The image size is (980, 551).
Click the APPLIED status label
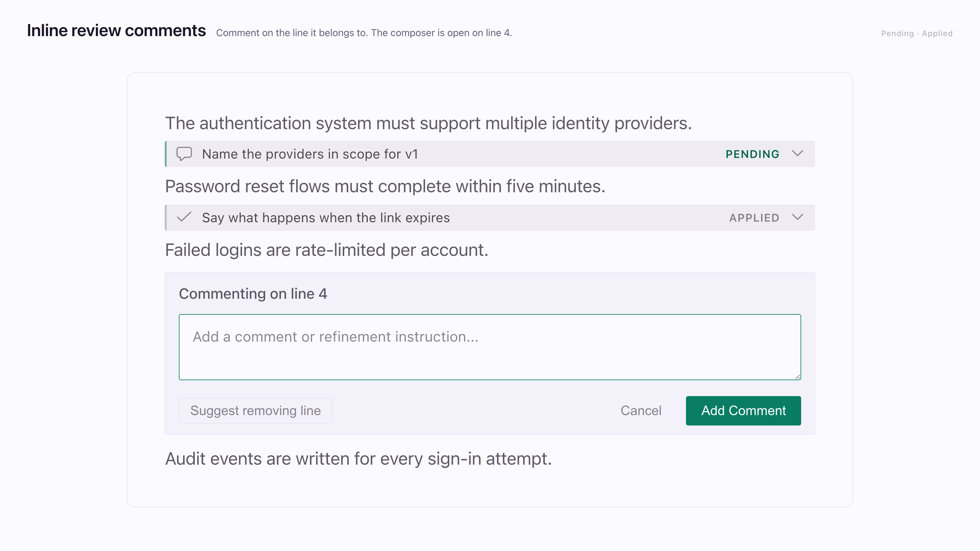point(754,218)
